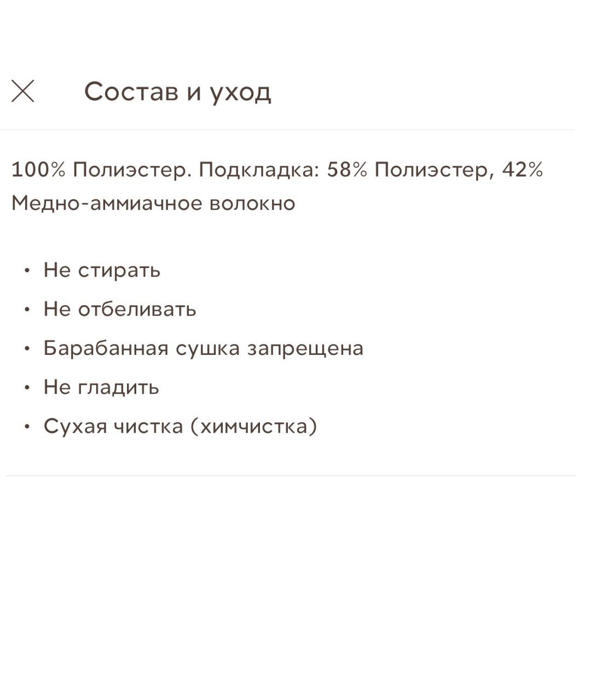Select the Не отбеливать care instruction

click(119, 309)
